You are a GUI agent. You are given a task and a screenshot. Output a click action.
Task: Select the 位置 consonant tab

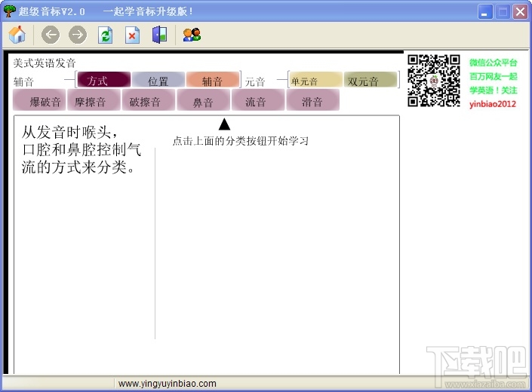pos(158,80)
